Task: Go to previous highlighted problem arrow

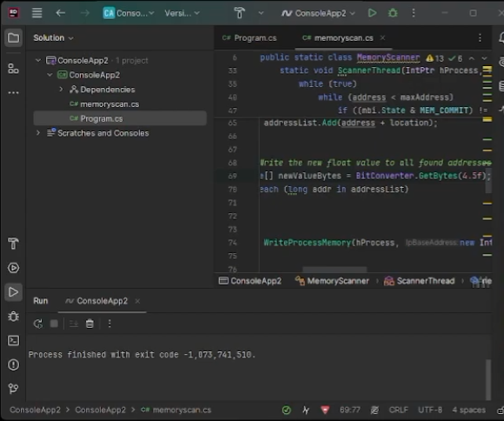Action: point(472,58)
